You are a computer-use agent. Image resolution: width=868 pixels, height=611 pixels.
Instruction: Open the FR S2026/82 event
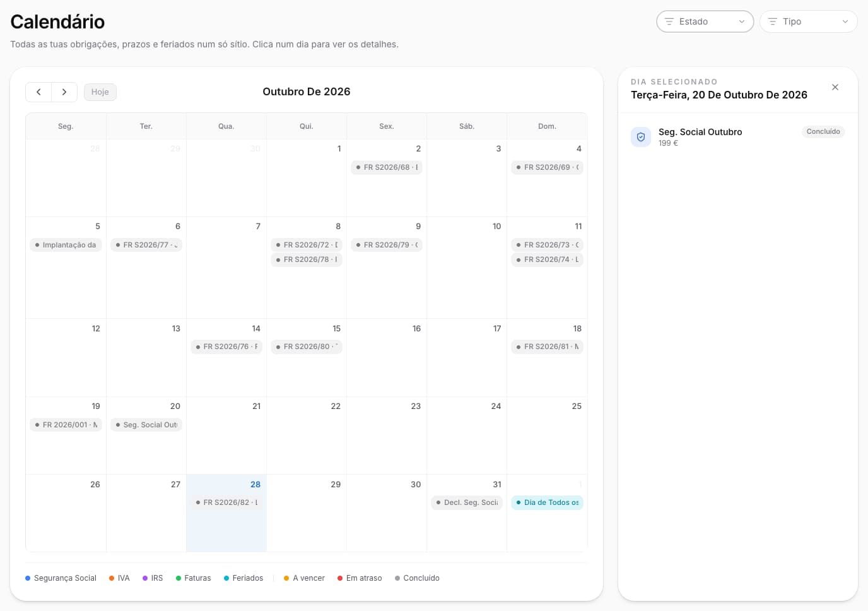[226, 502]
